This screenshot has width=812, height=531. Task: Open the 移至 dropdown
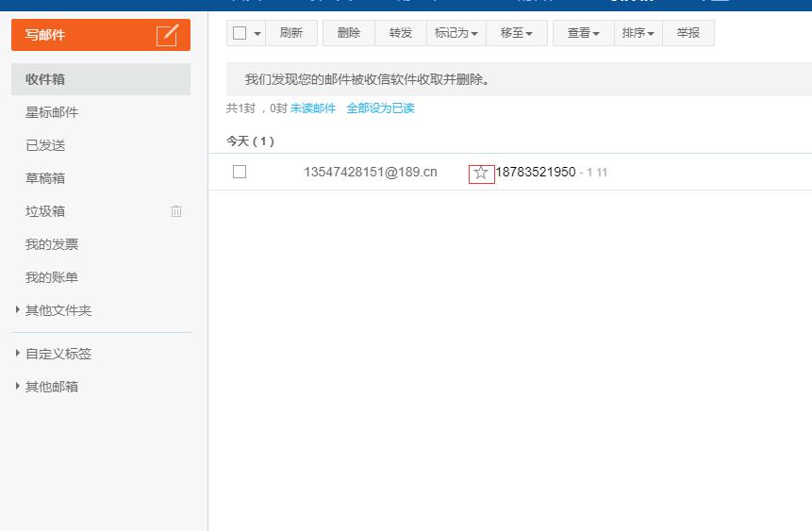[x=517, y=33]
